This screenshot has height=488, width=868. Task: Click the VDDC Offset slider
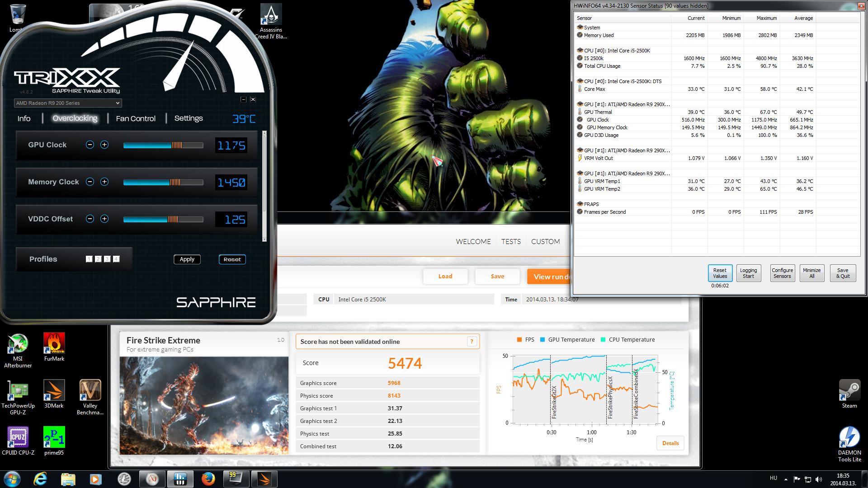coord(163,220)
